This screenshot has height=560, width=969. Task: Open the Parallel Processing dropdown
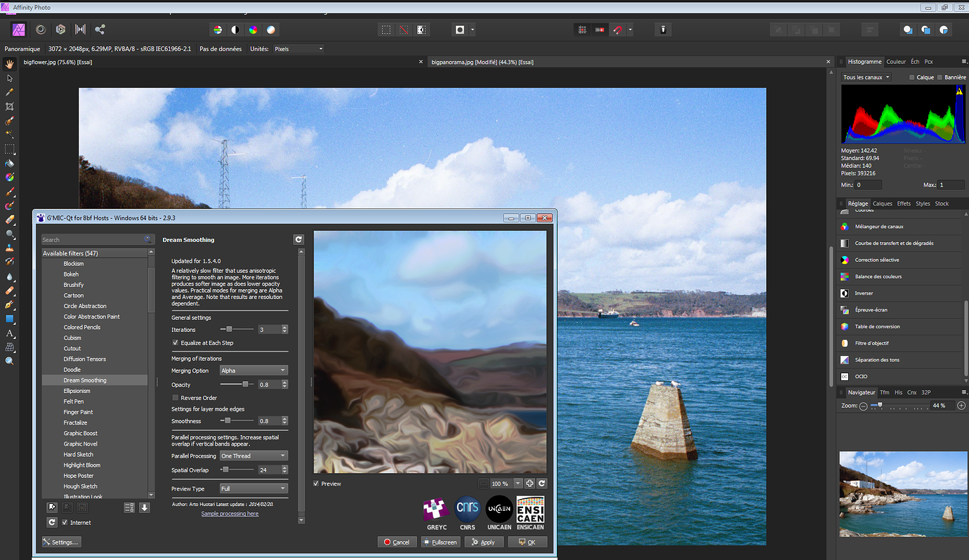pos(253,455)
